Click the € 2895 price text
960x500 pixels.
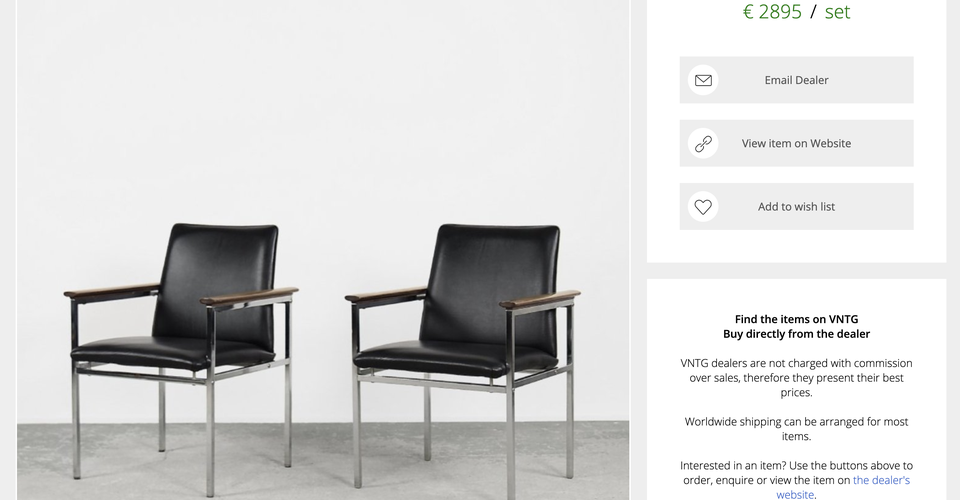[x=772, y=12]
